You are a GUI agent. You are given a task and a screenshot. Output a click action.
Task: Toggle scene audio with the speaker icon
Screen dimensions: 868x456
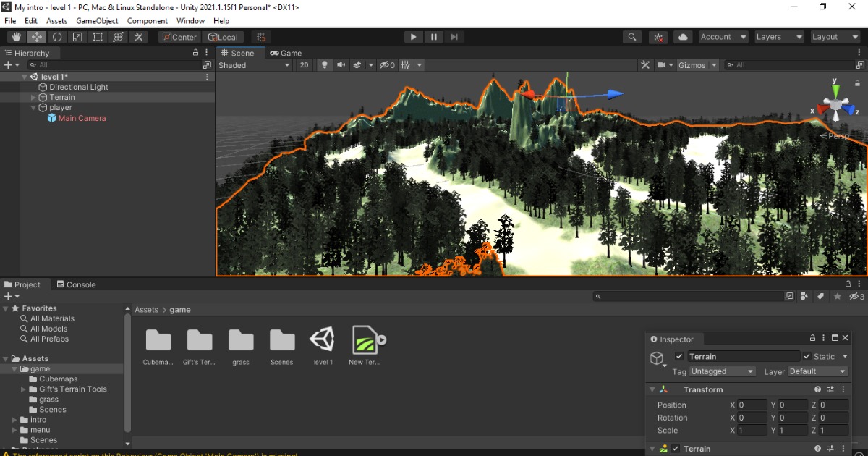pos(341,65)
